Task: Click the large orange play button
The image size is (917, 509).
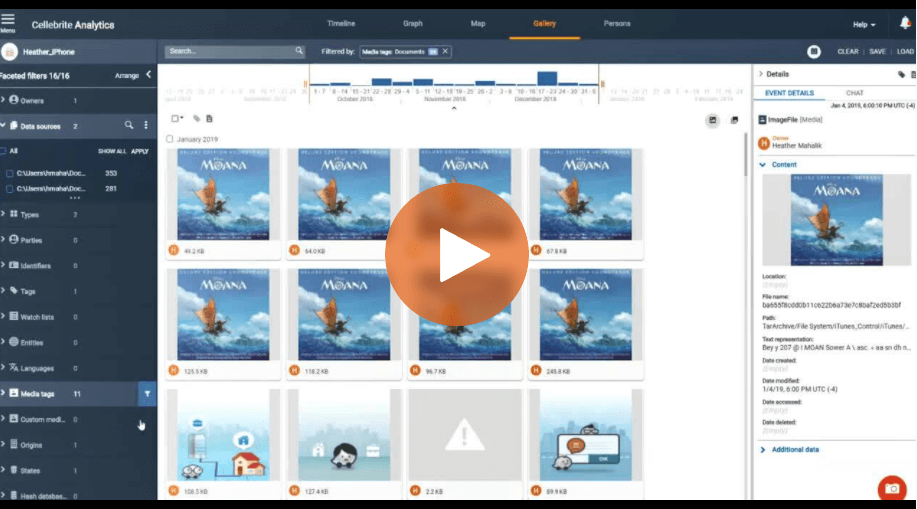Action: point(457,254)
